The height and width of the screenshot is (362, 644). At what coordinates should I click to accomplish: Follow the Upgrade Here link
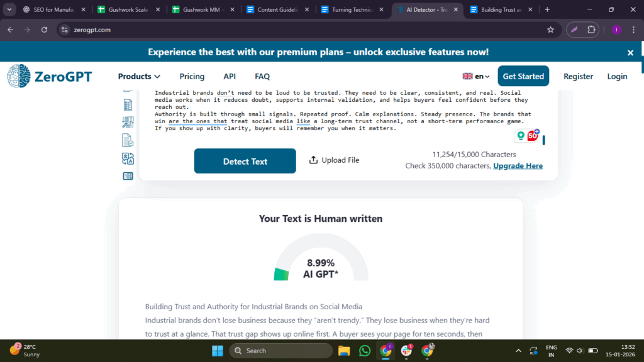(x=518, y=166)
